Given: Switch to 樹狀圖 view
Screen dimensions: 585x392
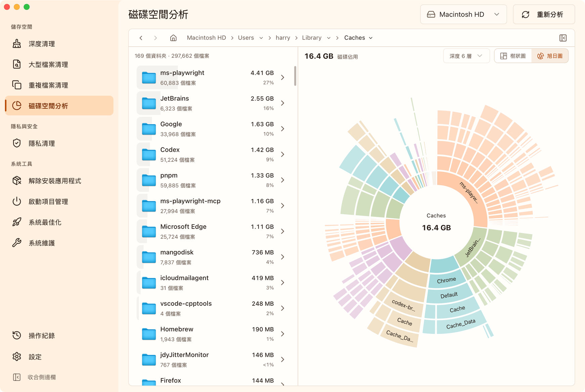Looking at the screenshot, I should tap(513, 56).
